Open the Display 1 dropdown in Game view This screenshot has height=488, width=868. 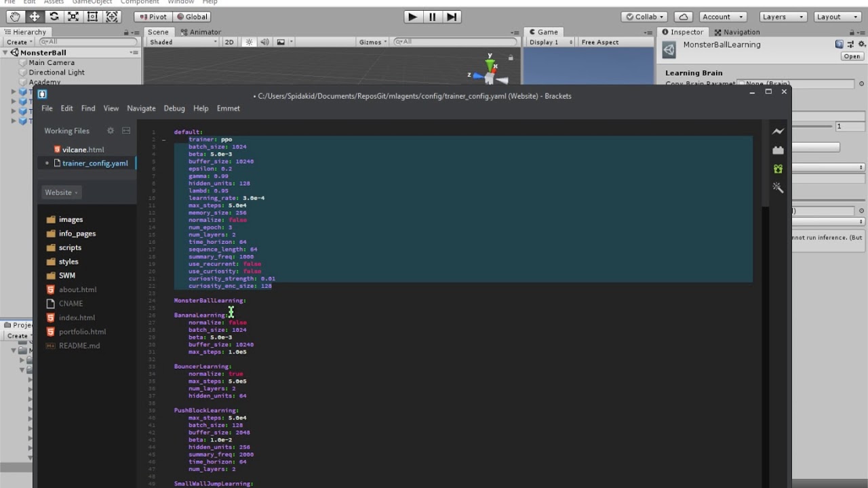tap(550, 42)
